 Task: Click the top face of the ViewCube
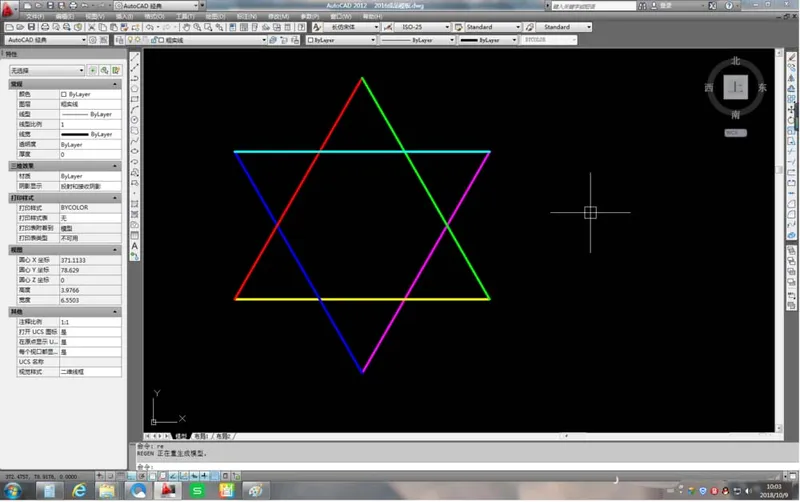click(736, 88)
